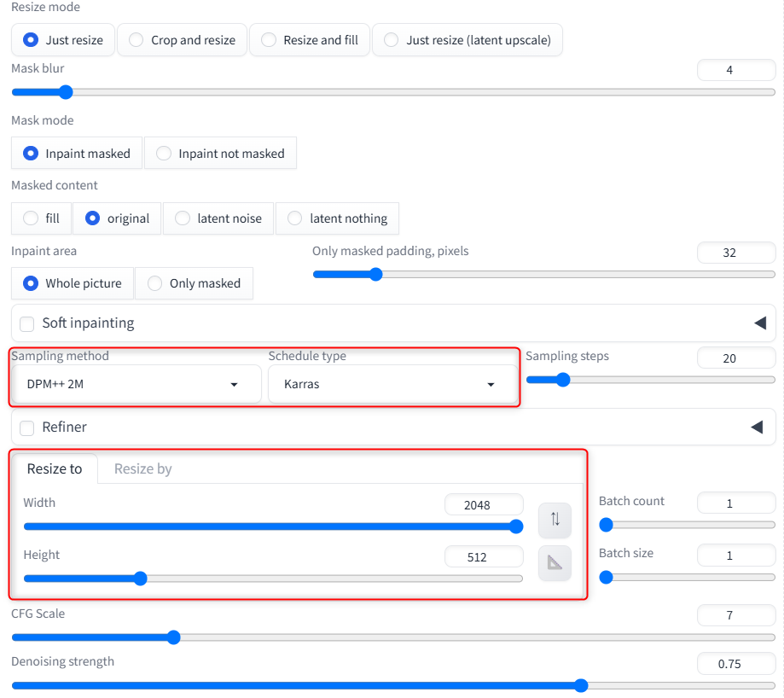
Task: Select Inpaint not masked mode
Action: [x=220, y=154]
